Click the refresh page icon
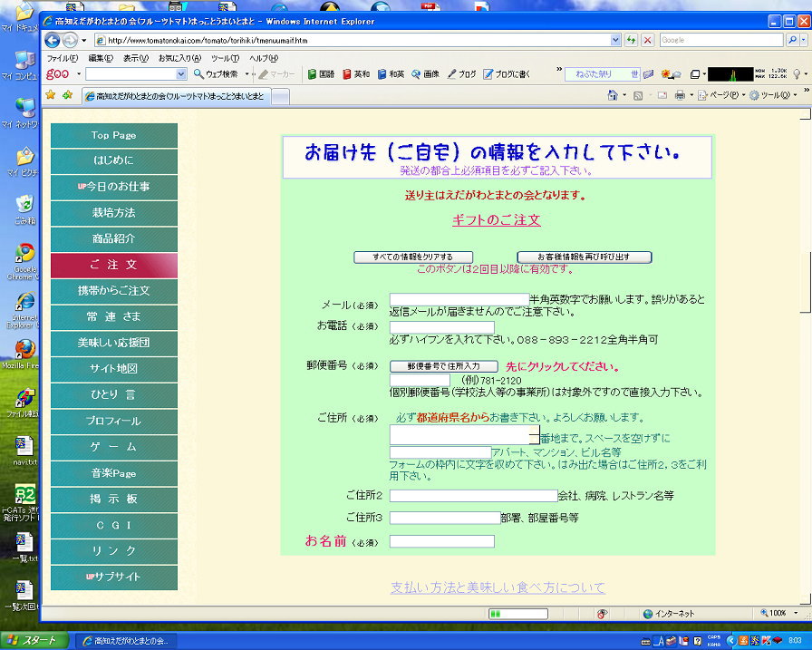 click(x=631, y=40)
